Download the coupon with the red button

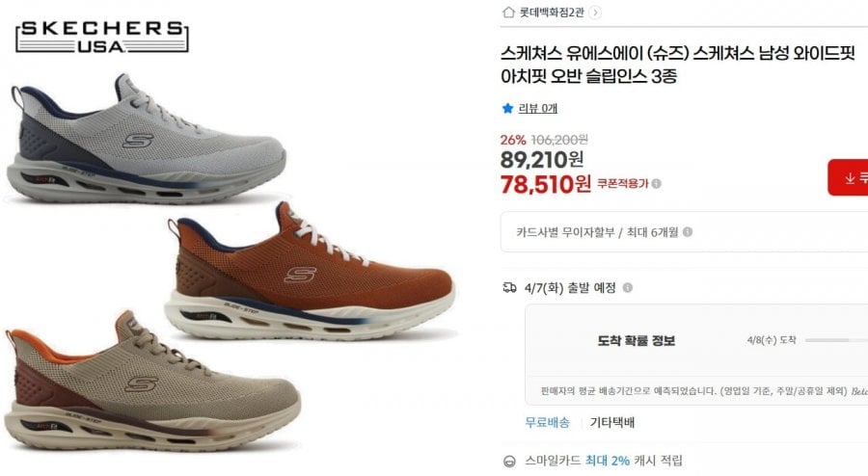(x=848, y=177)
